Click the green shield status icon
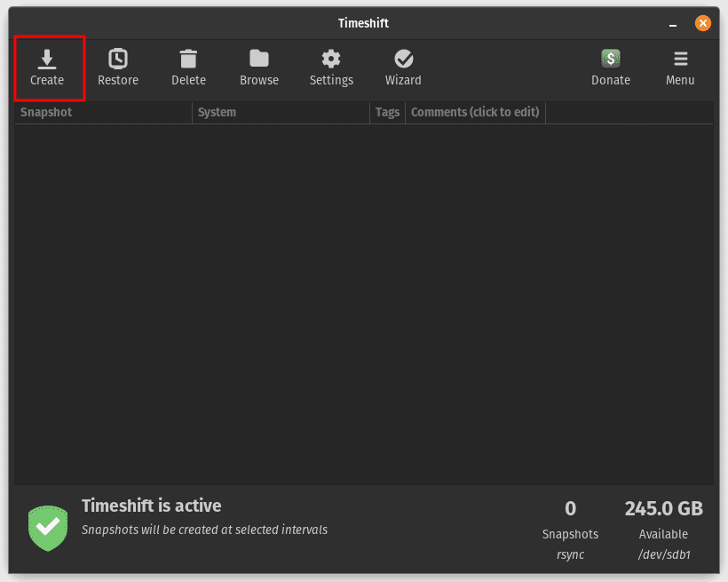 tap(48, 528)
